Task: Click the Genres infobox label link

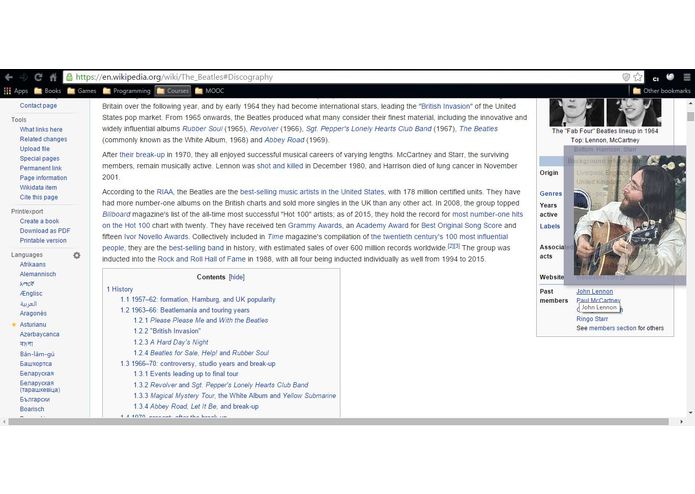Action: [x=551, y=194]
